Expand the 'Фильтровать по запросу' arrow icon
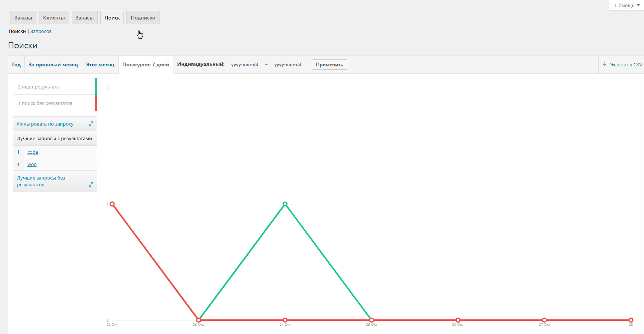Screen dimensions: 644x334 [x=91, y=124]
